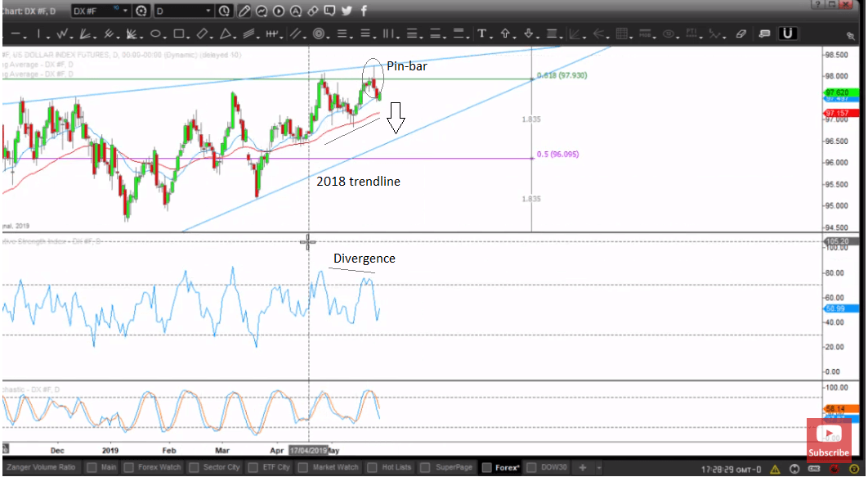
Task: Choose the text annotation tool
Action: 483,34
